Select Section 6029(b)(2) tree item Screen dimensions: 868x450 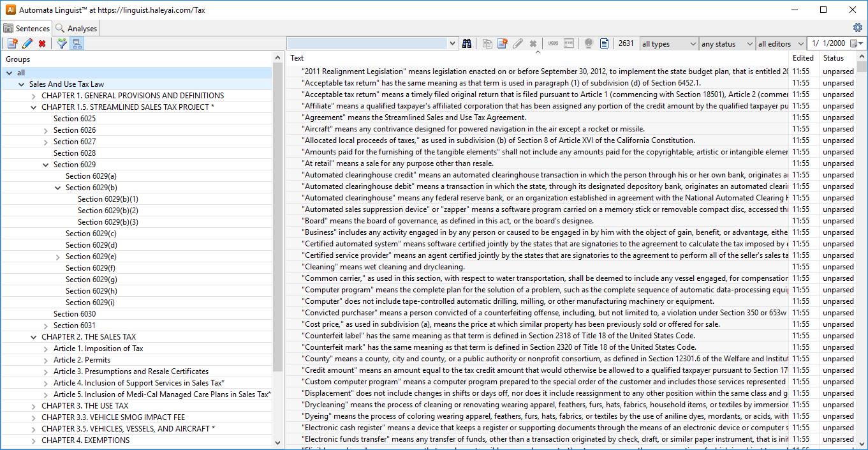[x=108, y=211]
